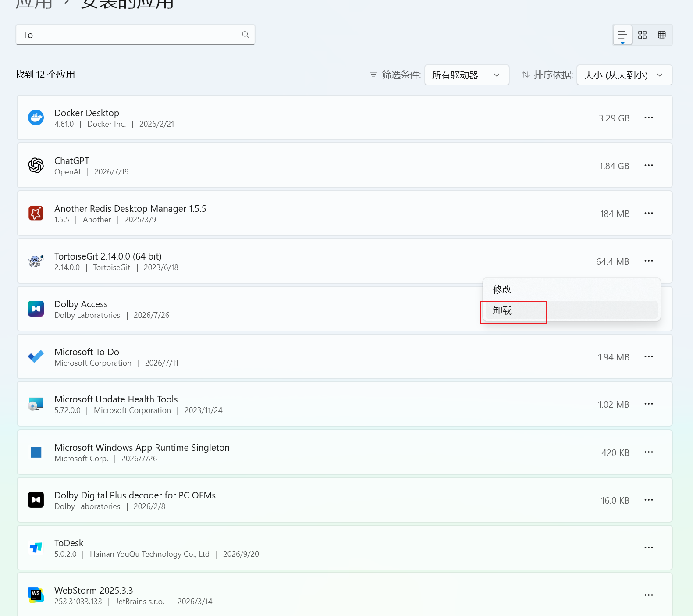Screen dimensions: 693x616
Task: Click the Another Redis Desktop Manager 1.5.5 name
Action: [130, 208]
